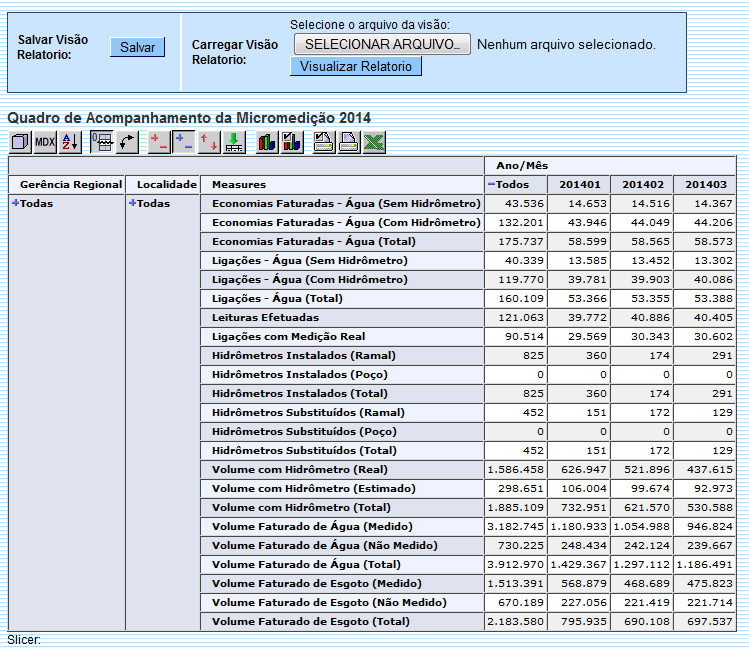
Task: Toggle suppress empty rows icon
Action: [x=101, y=142]
